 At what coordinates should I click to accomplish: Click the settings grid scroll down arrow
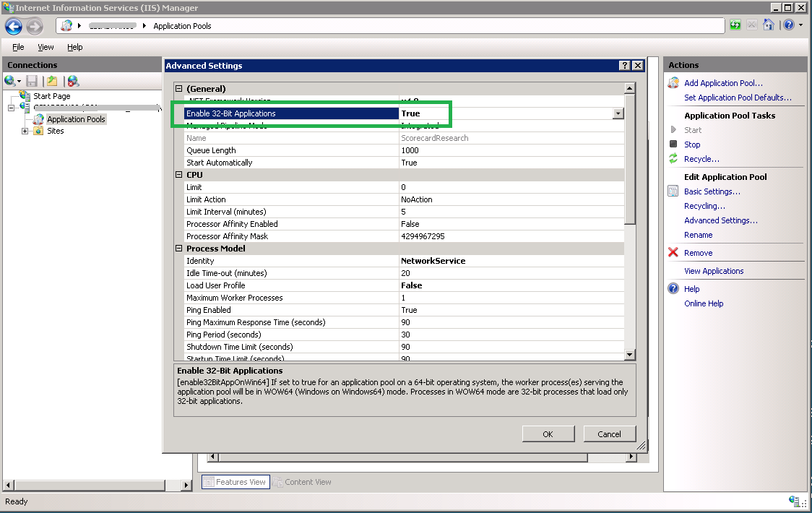point(630,355)
